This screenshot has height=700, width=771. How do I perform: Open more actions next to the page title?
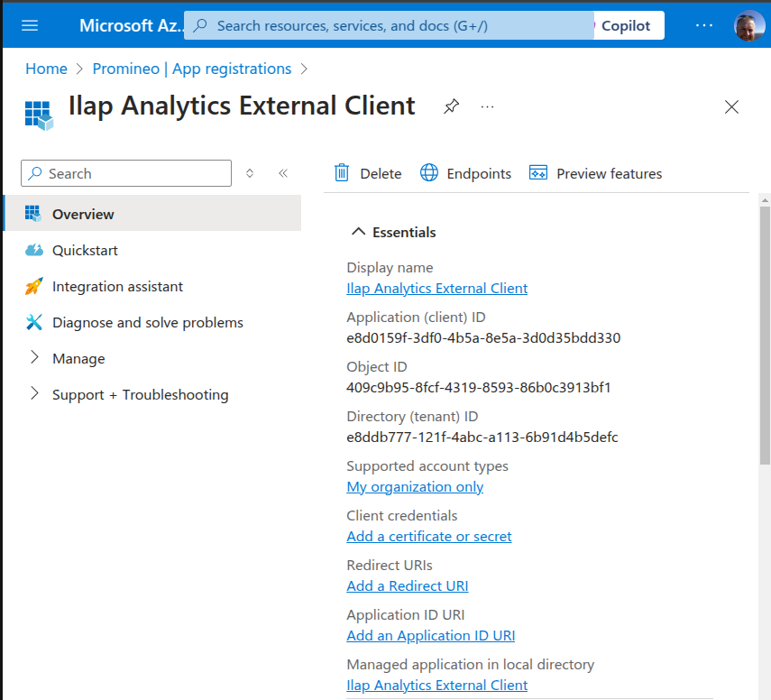(487, 106)
